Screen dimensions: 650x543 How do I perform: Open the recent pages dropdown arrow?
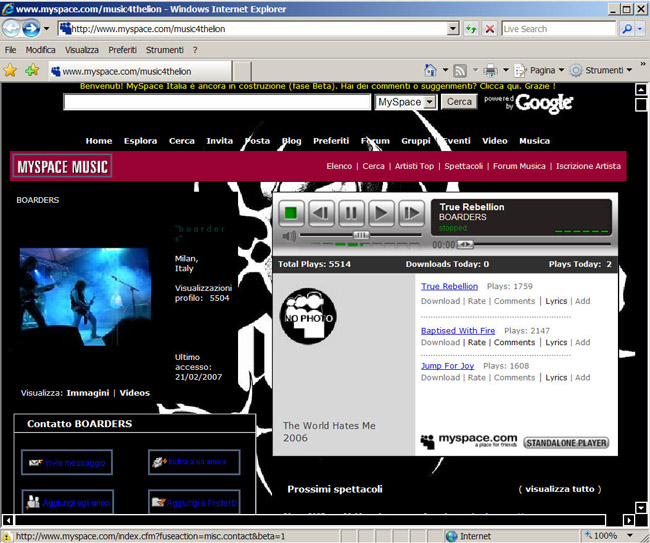click(46, 29)
